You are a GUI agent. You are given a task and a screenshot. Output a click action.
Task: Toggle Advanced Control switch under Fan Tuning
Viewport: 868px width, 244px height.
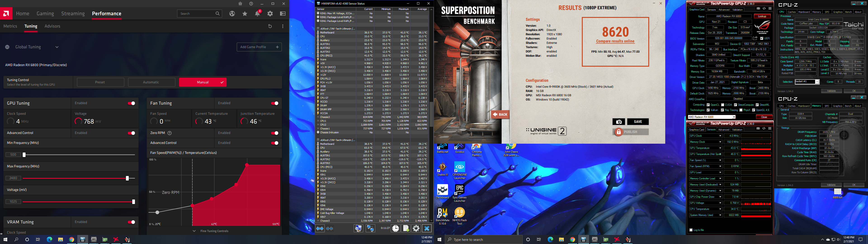pyautogui.click(x=275, y=143)
